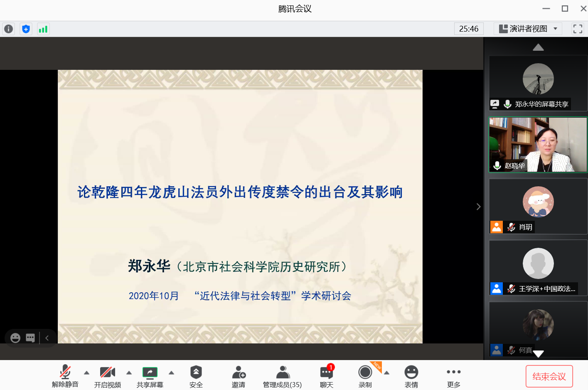Open the meeting info icon
The width and height of the screenshot is (588, 390).
point(8,29)
